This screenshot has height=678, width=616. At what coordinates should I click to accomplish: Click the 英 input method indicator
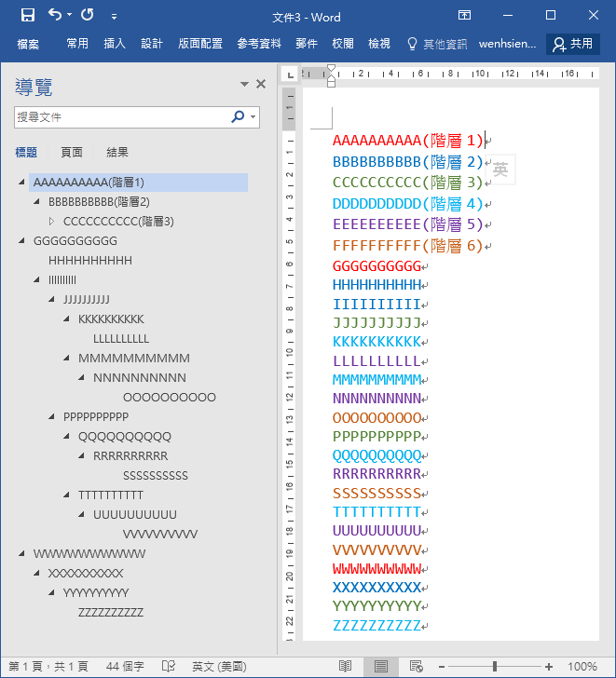click(x=500, y=169)
